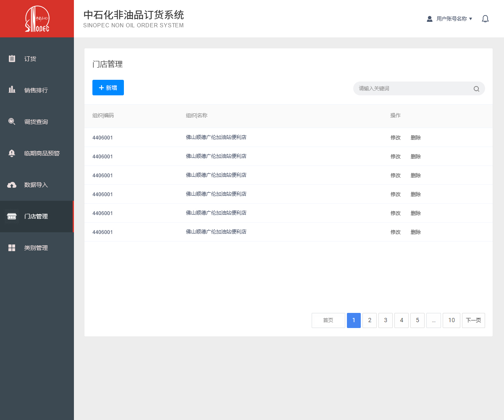Click the 类别管理 grid icon
Viewport: 504px width, 420px height.
(12, 248)
